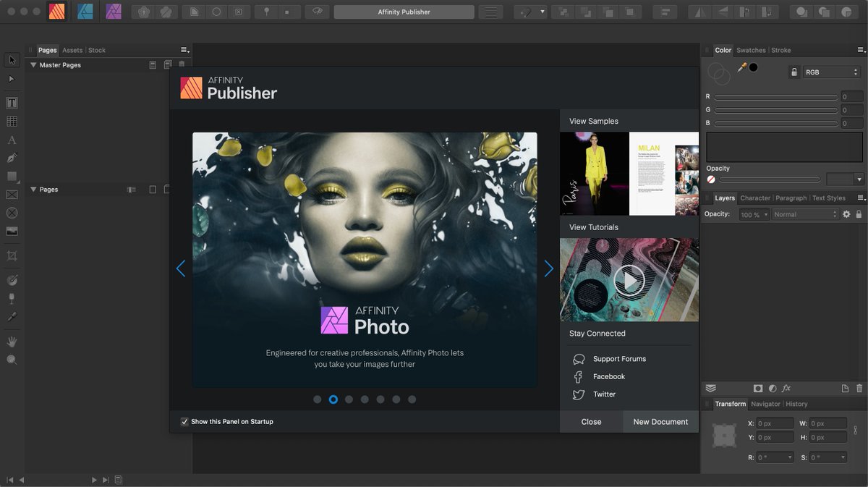Select the Color Picker tool
868x487 pixels.
[12, 317]
